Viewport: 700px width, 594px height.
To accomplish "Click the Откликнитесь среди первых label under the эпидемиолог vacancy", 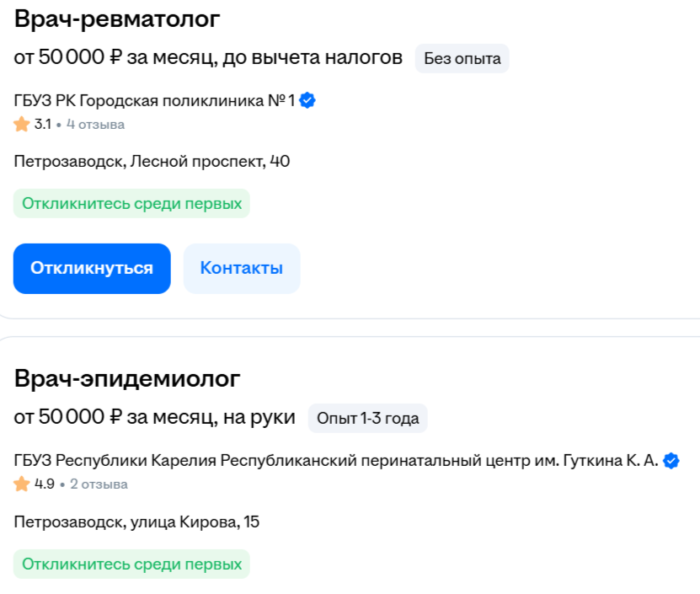I will pos(131,564).
